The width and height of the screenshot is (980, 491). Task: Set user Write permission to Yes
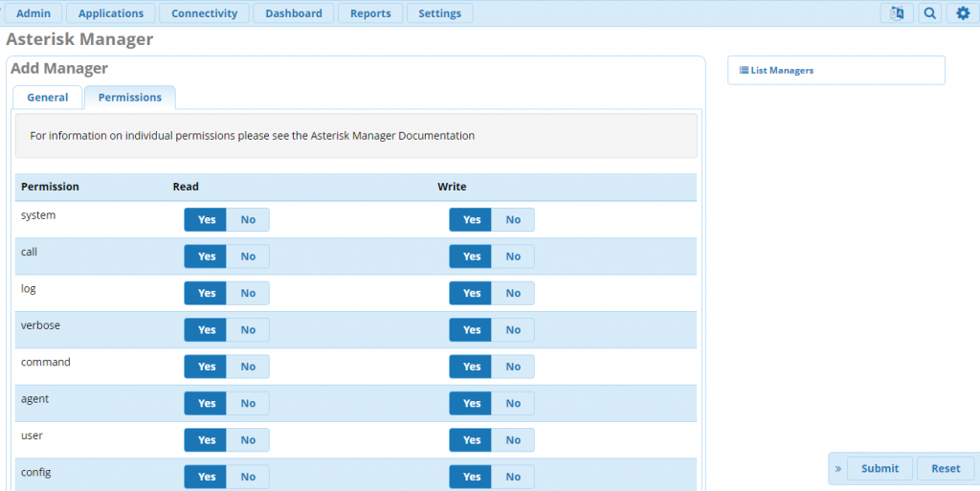pyautogui.click(x=470, y=440)
